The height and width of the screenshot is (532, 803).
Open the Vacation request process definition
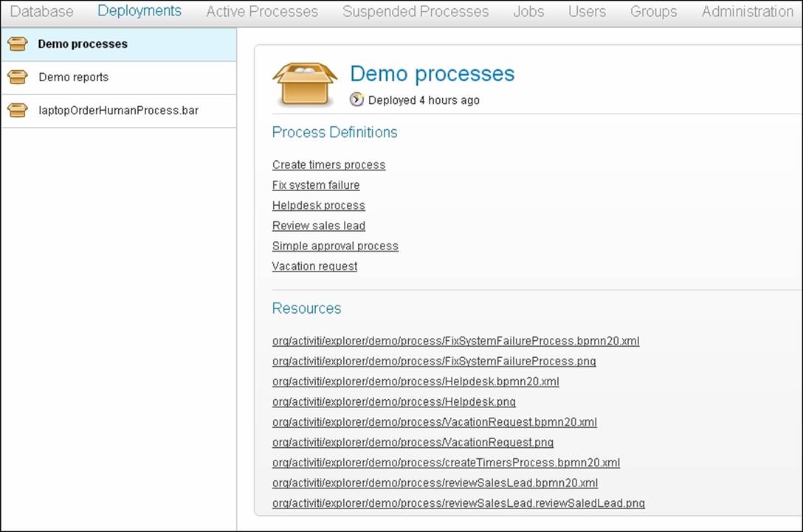[314, 266]
